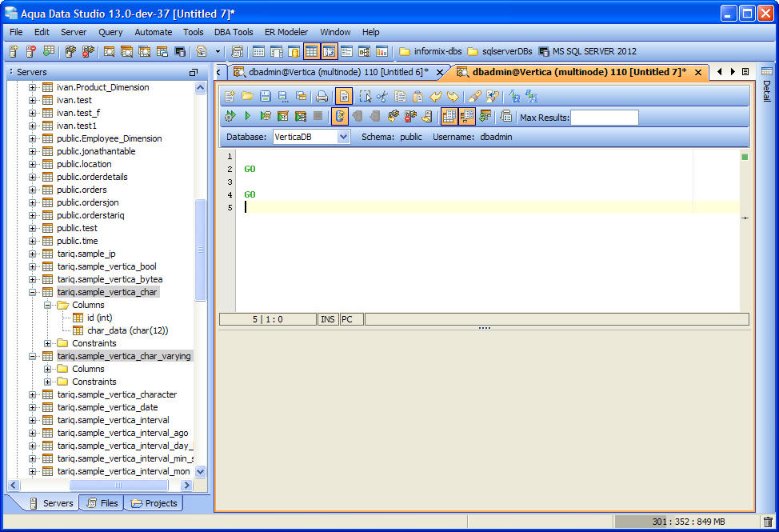Viewport: 779px width, 532px height.
Task: Click the Copy icon in editor toolbar
Action: coord(401,96)
